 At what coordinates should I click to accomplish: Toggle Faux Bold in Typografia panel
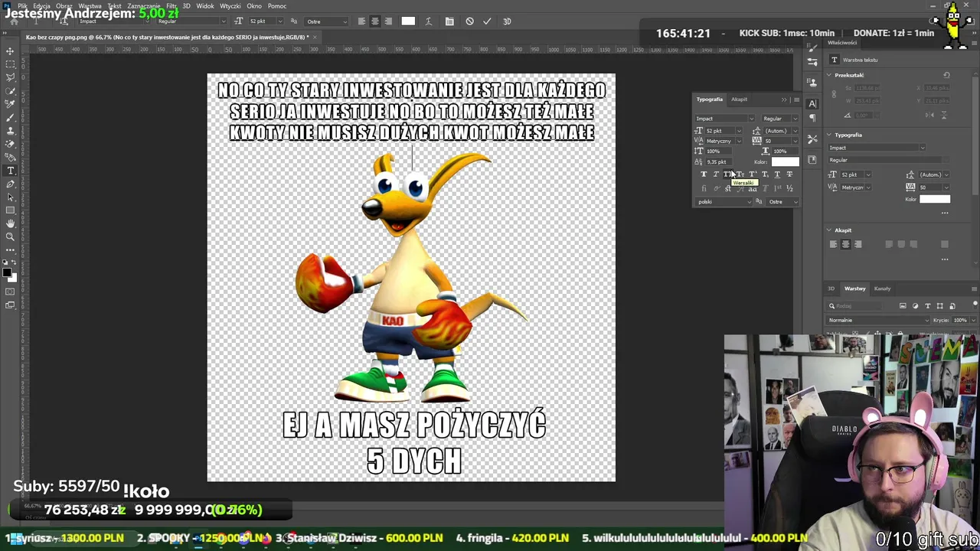(x=704, y=174)
